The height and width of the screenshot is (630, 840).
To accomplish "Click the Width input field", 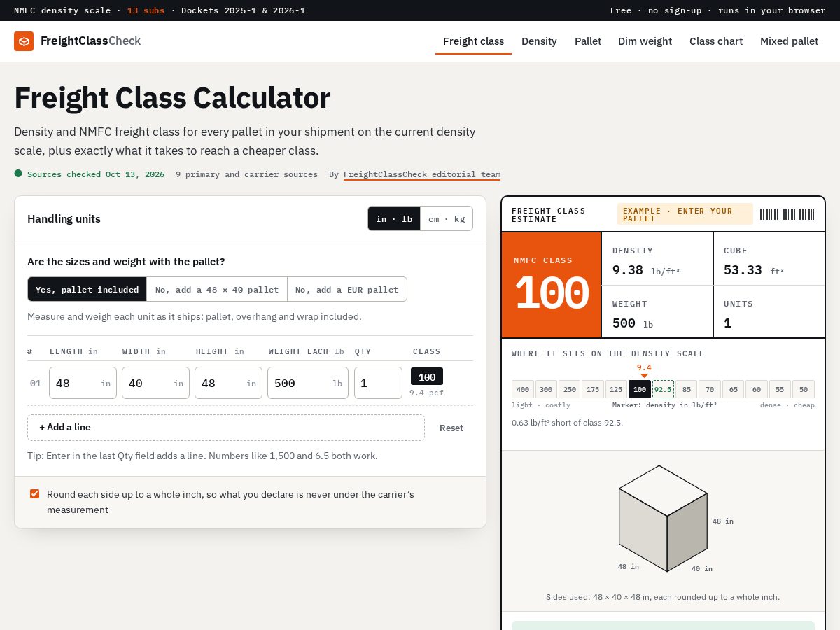I will tap(155, 383).
